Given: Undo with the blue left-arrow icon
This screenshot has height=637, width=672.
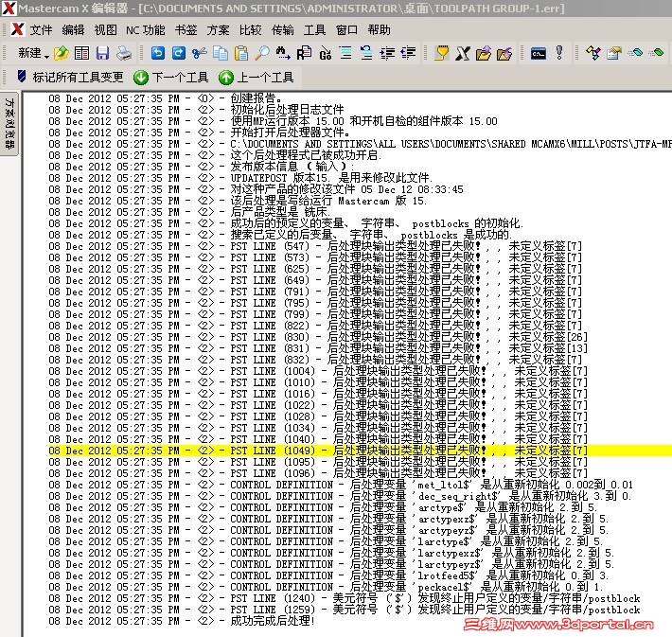Looking at the screenshot, I should [x=158, y=53].
